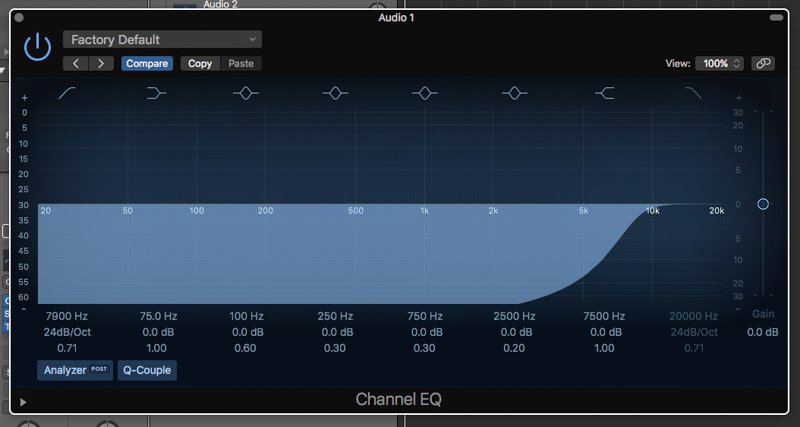Click the link icon next to View
The height and width of the screenshot is (427, 800).
coord(763,64)
